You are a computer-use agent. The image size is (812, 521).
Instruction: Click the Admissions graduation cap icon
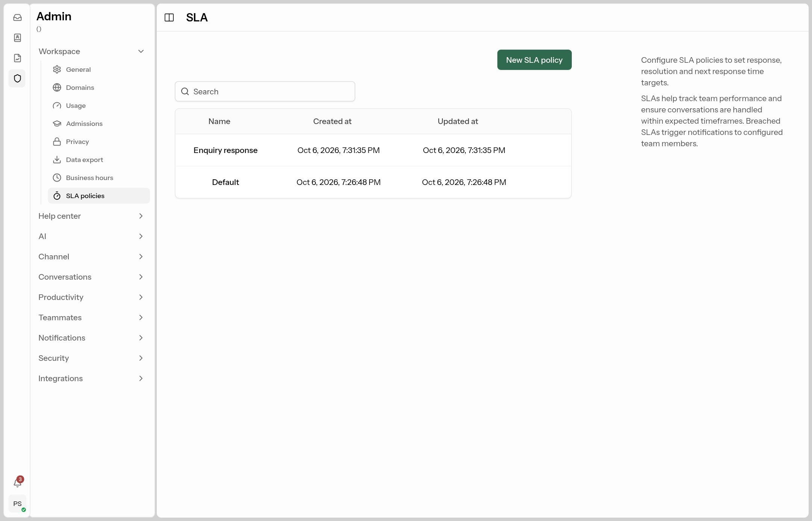(57, 124)
